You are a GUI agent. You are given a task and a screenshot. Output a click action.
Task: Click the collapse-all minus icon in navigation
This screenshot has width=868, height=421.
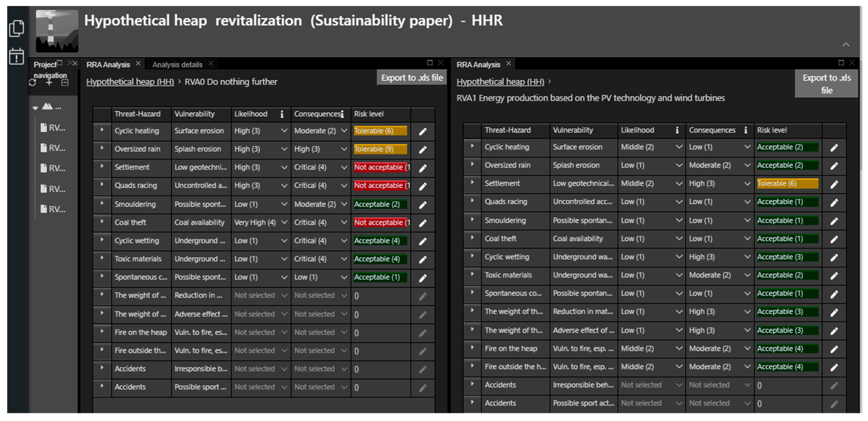click(x=65, y=83)
